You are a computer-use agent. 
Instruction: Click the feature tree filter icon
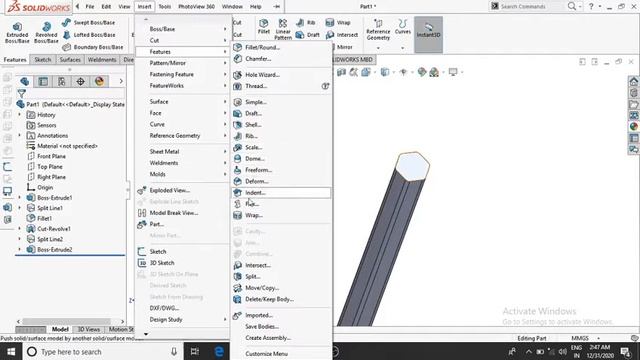point(21,93)
